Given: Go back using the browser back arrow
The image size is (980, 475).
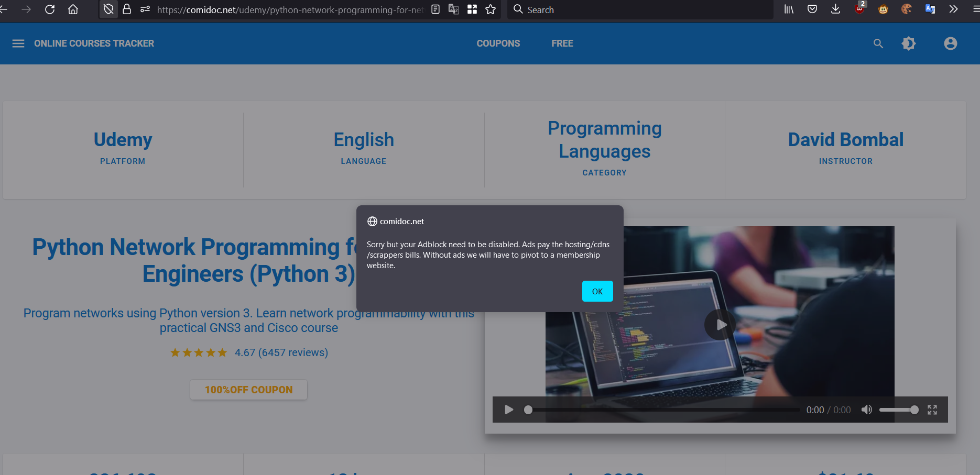Looking at the screenshot, I should (x=4, y=9).
